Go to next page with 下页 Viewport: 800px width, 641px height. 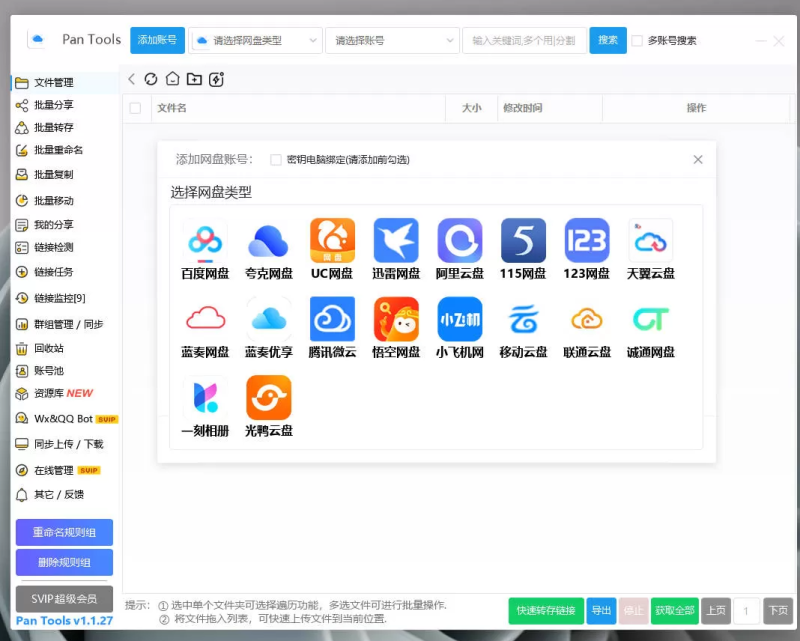point(778,610)
